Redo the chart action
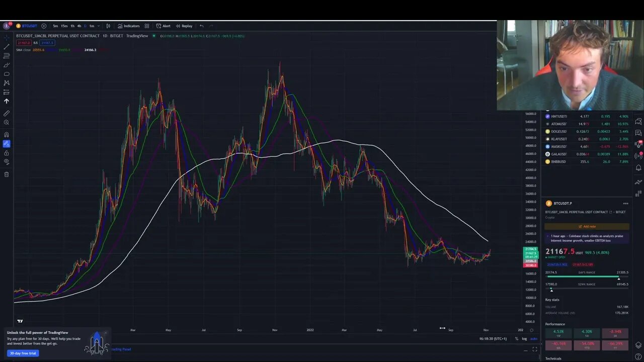 [211, 26]
